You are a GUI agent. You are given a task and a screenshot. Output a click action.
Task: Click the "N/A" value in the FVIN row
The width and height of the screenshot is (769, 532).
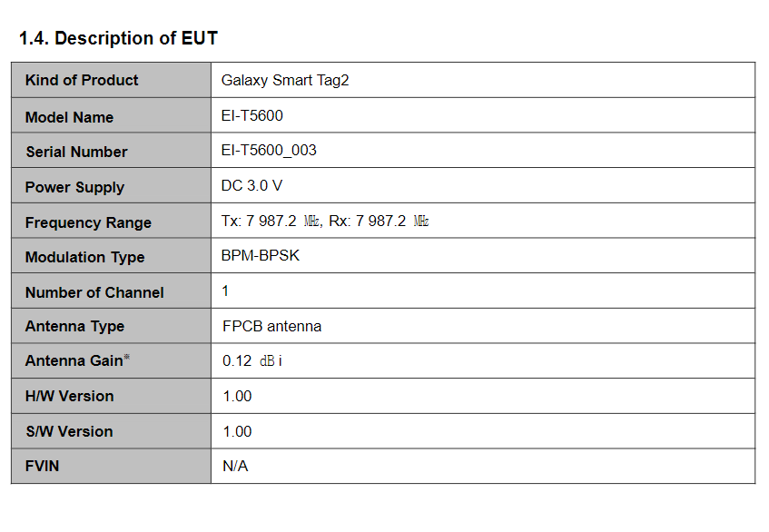coord(235,467)
